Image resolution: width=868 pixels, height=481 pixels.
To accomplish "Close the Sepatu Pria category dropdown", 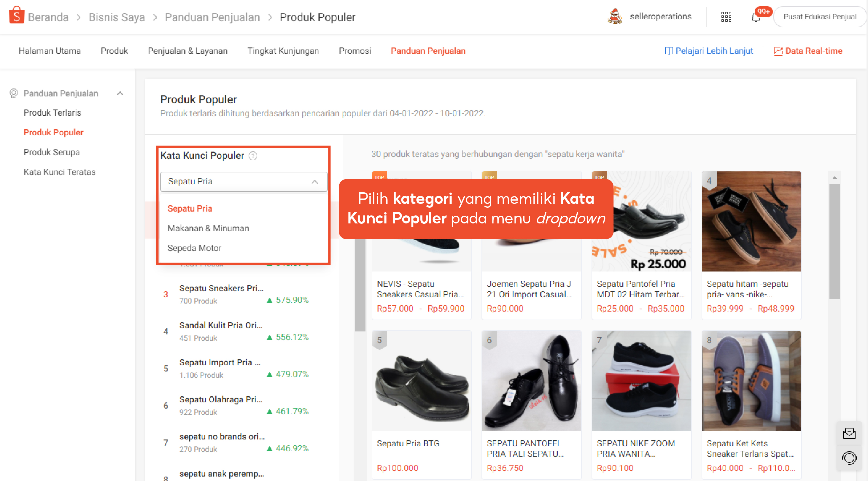I will point(314,182).
